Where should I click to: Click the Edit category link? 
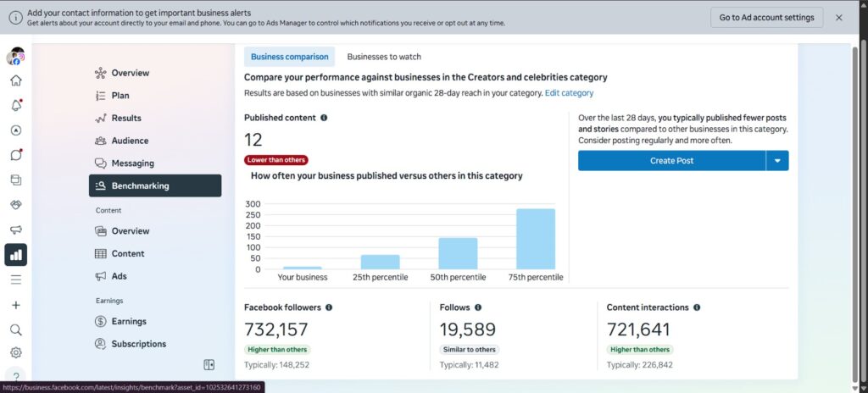point(569,93)
